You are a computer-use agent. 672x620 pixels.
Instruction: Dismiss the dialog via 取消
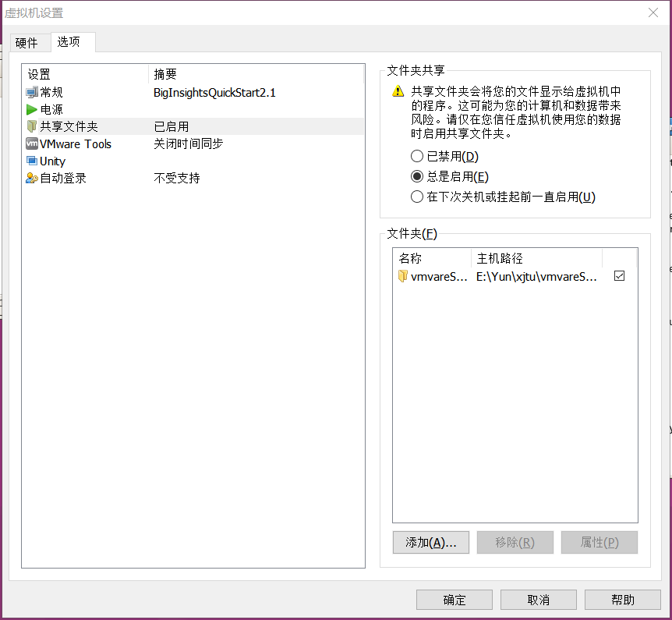538,599
